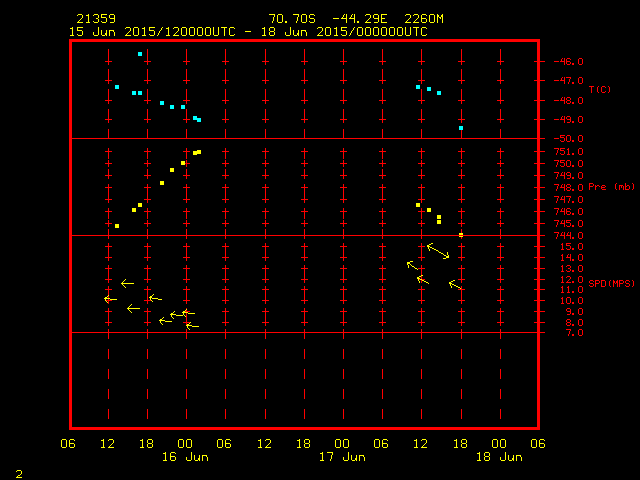Click the lowest wind arrow near 8 m/s

(x=191, y=325)
